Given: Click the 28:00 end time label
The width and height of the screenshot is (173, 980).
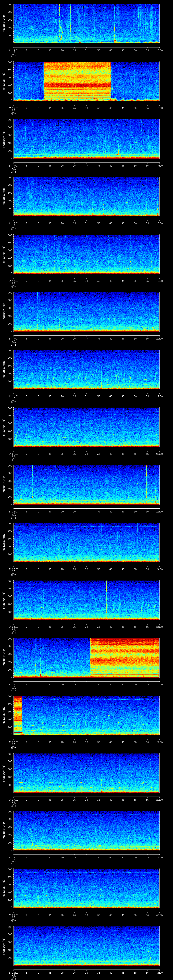Looking at the screenshot, I should click(159, 800).
